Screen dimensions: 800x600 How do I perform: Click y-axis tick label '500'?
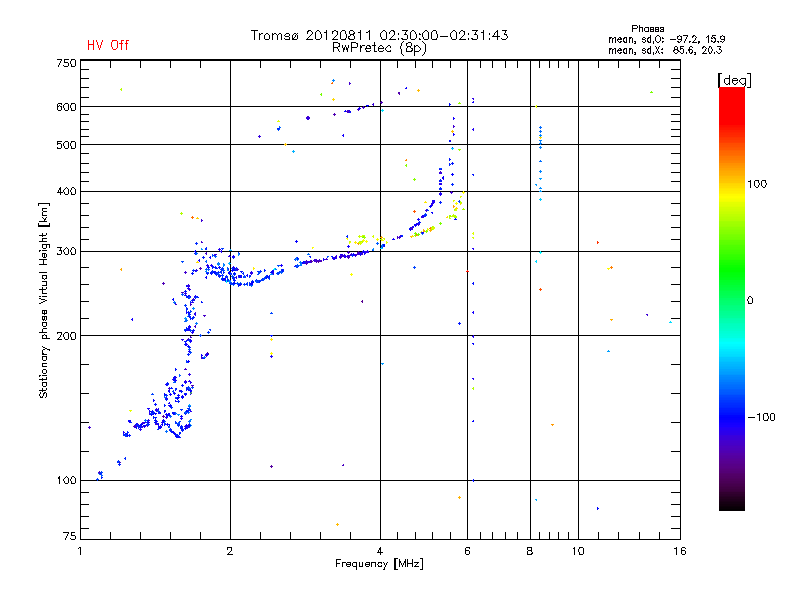tap(66, 145)
